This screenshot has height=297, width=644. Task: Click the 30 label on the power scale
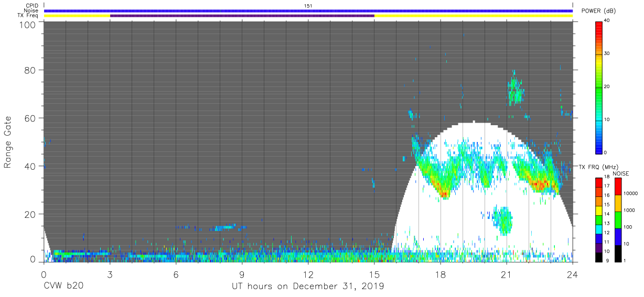coord(607,54)
